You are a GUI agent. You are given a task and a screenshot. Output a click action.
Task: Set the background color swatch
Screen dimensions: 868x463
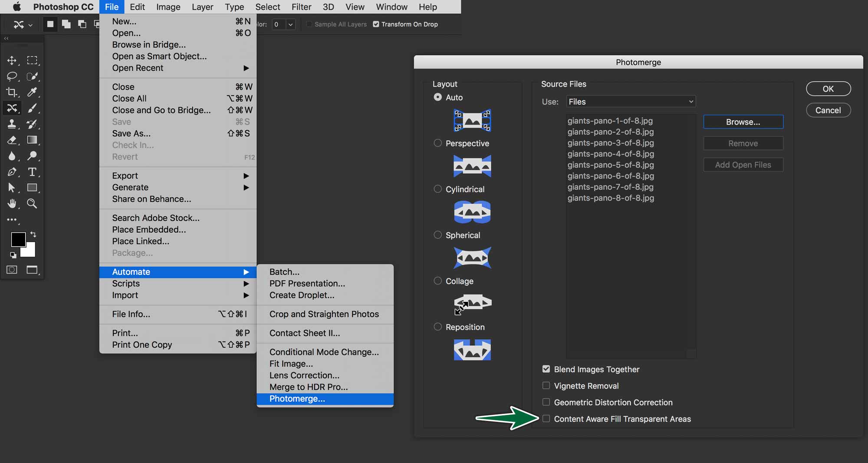[30, 251]
